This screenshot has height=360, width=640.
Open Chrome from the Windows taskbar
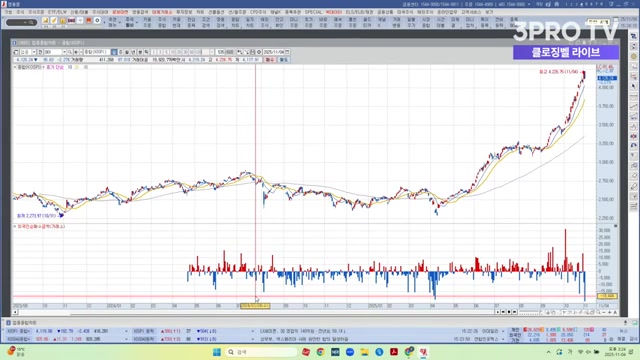320,352
